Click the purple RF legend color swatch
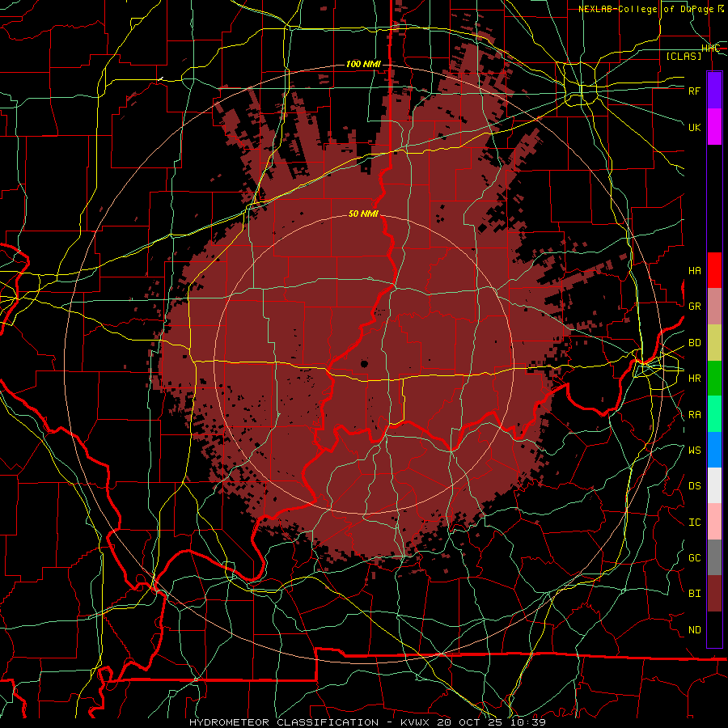 coord(714,90)
